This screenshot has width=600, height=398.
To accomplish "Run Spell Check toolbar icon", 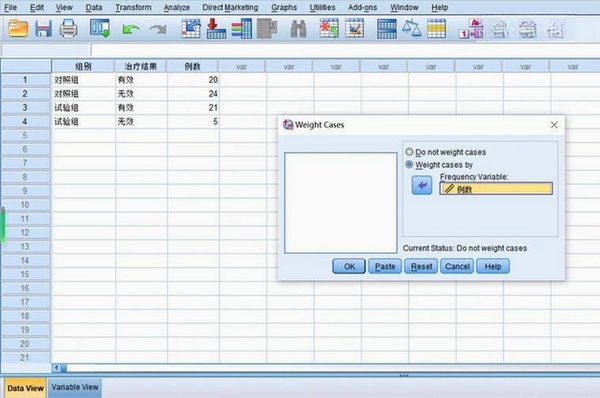I will coord(555,29).
